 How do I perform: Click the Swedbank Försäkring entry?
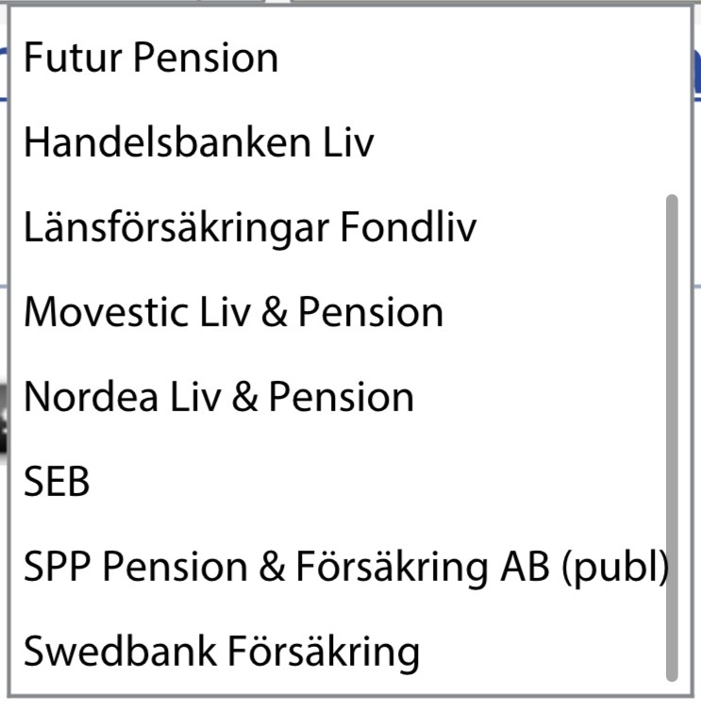coord(221,652)
